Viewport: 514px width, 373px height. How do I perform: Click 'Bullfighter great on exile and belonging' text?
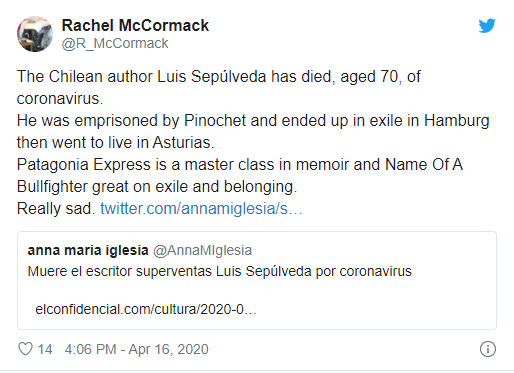tap(157, 187)
